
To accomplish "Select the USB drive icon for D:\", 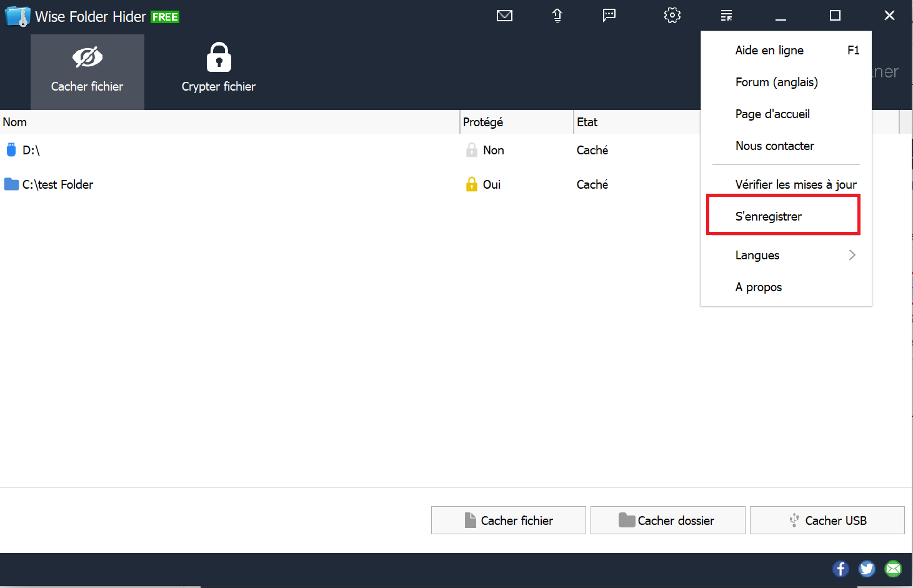I will pyautogui.click(x=11, y=150).
